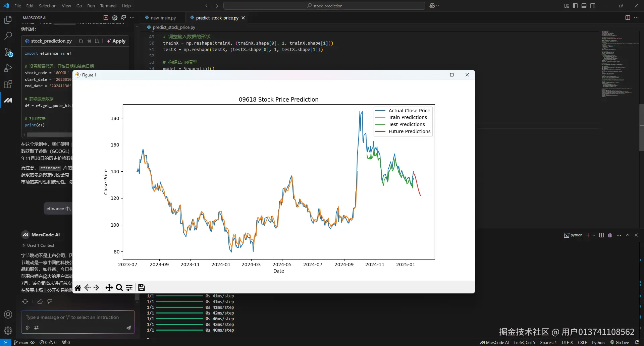Activate the Pan axes tool
This screenshot has height=346, width=644.
[109, 288]
